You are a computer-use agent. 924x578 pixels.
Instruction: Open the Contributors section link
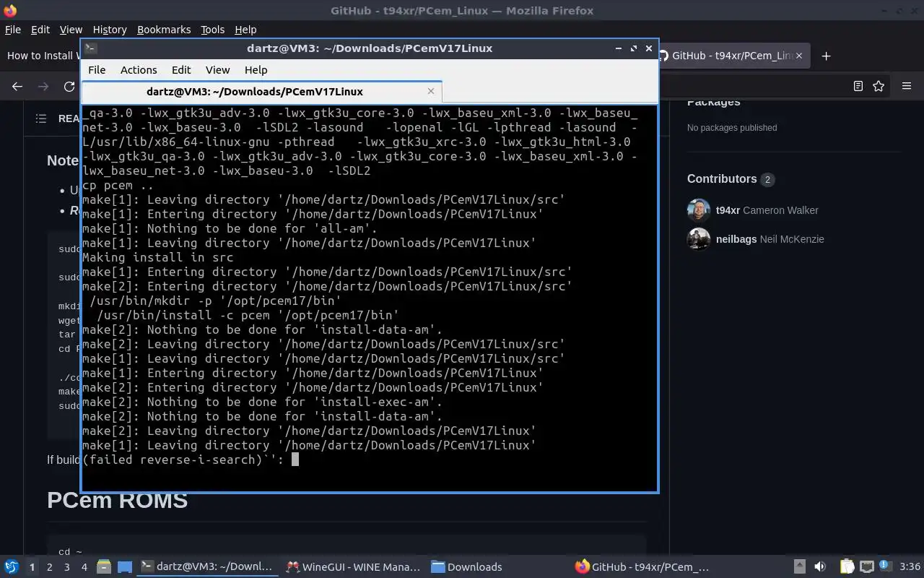click(x=731, y=179)
